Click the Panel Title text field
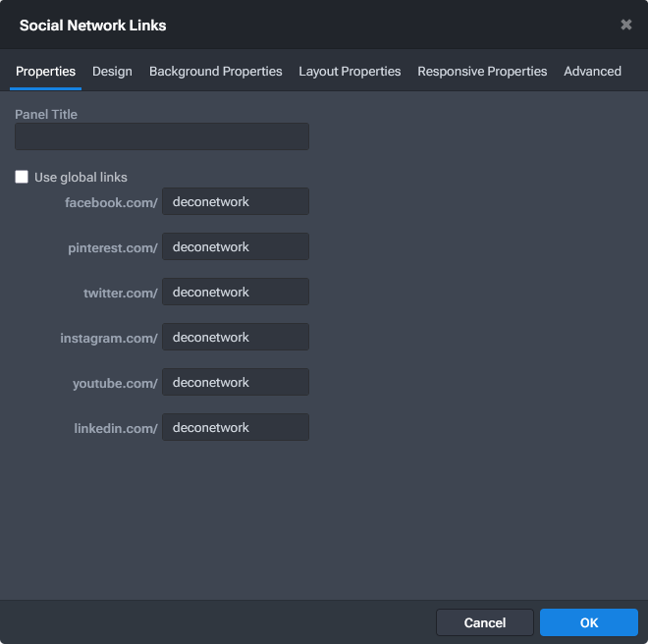 [x=162, y=136]
